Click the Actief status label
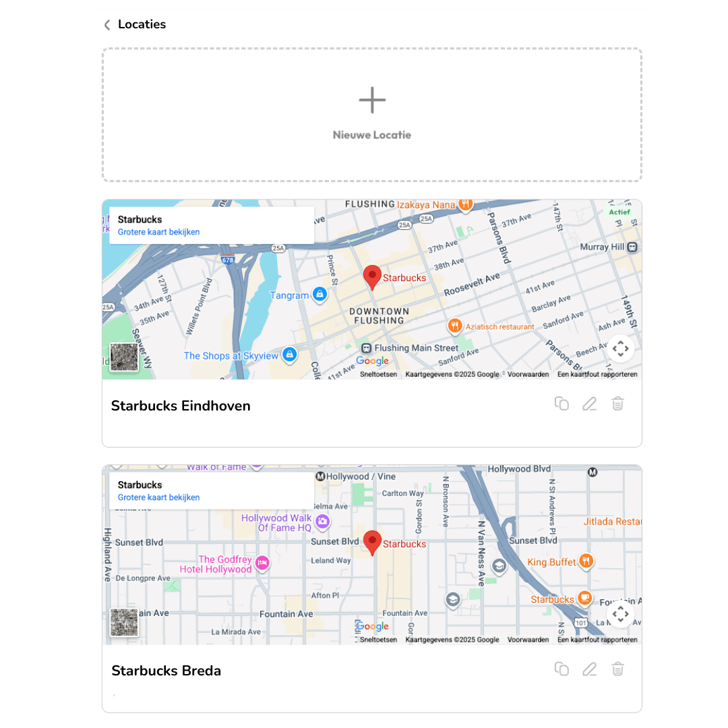The height and width of the screenshot is (728, 728). [x=619, y=212]
